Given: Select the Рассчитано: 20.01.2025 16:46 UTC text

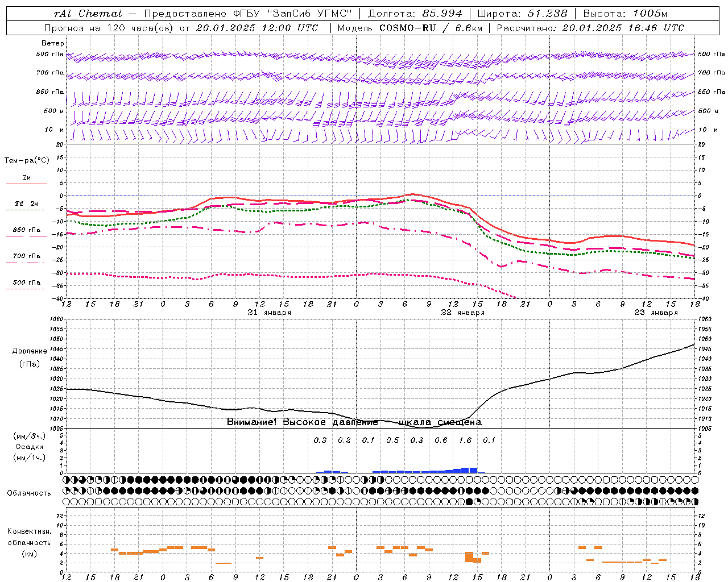Looking at the screenshot, I should (590, 28).
